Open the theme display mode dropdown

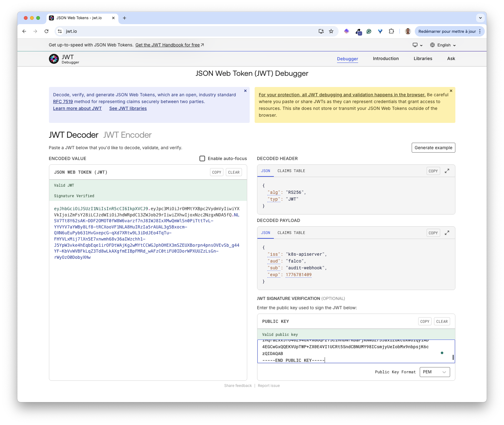pyautogui.click(x=417, y=45)
